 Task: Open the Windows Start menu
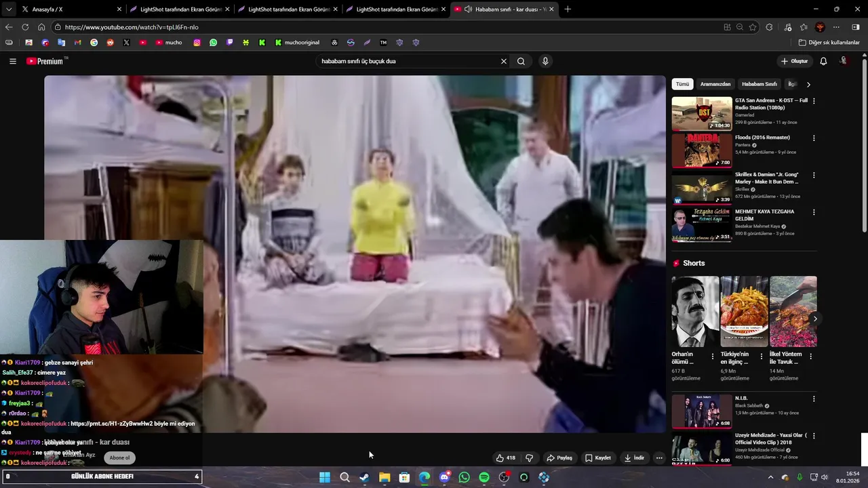(x=325, y=478)
